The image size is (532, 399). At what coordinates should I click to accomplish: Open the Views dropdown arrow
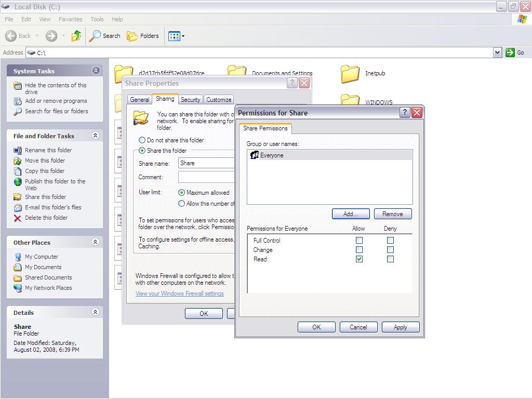coord(183,36)
